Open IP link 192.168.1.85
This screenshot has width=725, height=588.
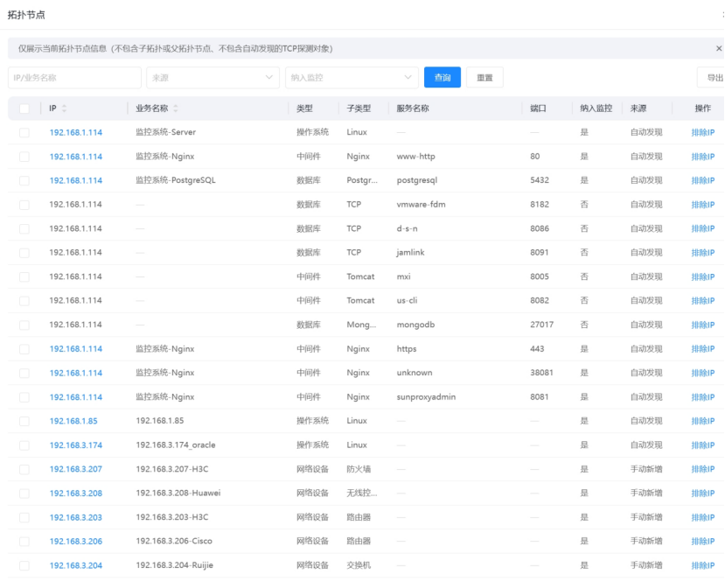[x=73, y=421]
